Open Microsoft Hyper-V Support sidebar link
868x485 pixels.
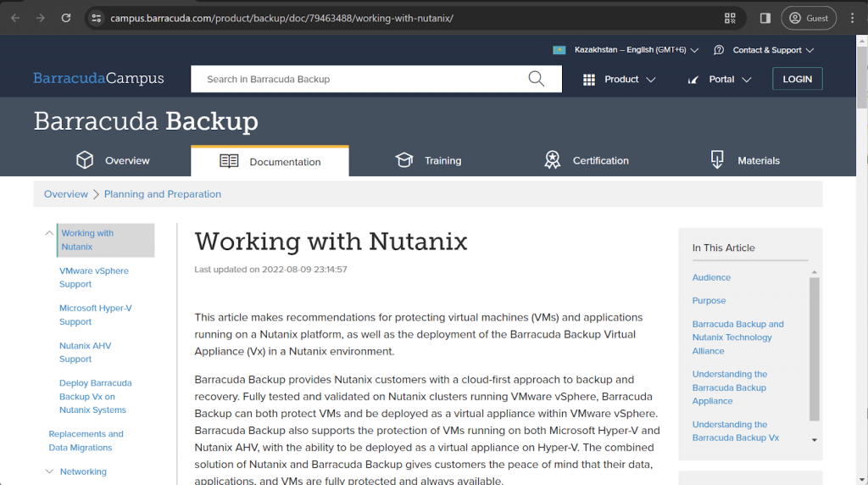(96, 315)
